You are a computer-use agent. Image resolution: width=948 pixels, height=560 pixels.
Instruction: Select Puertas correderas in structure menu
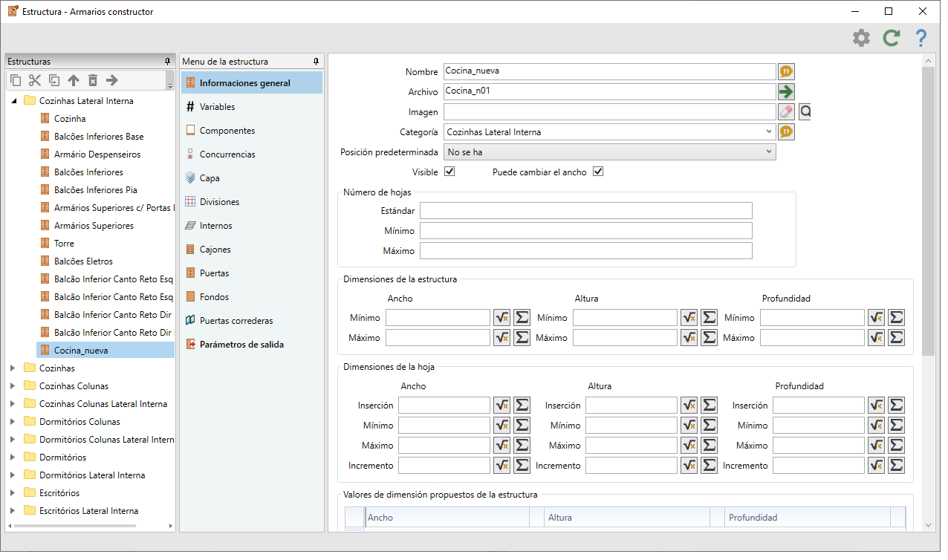click(236, 321)
